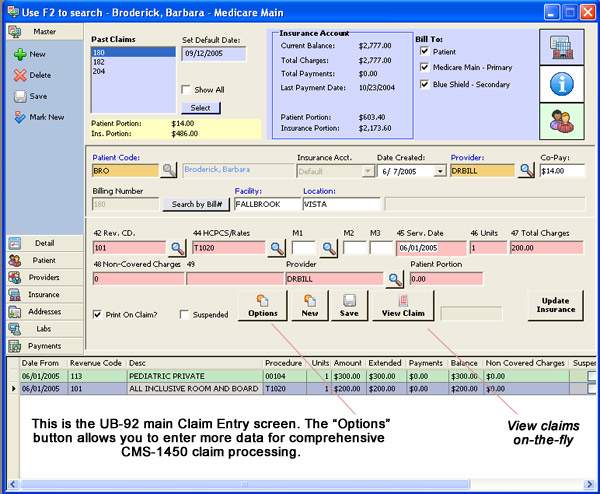The height and width of the screenshot is (494, 600).
Task: Enable the Suspended checkbox
Action: coord(184,314)
